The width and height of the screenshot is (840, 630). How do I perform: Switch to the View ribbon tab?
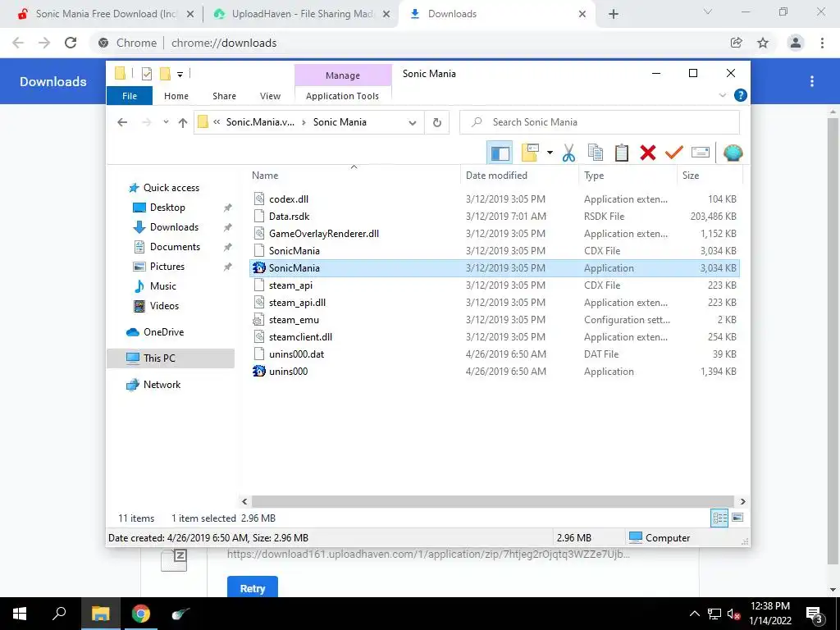pyautogui.click(x=270, y=96)
